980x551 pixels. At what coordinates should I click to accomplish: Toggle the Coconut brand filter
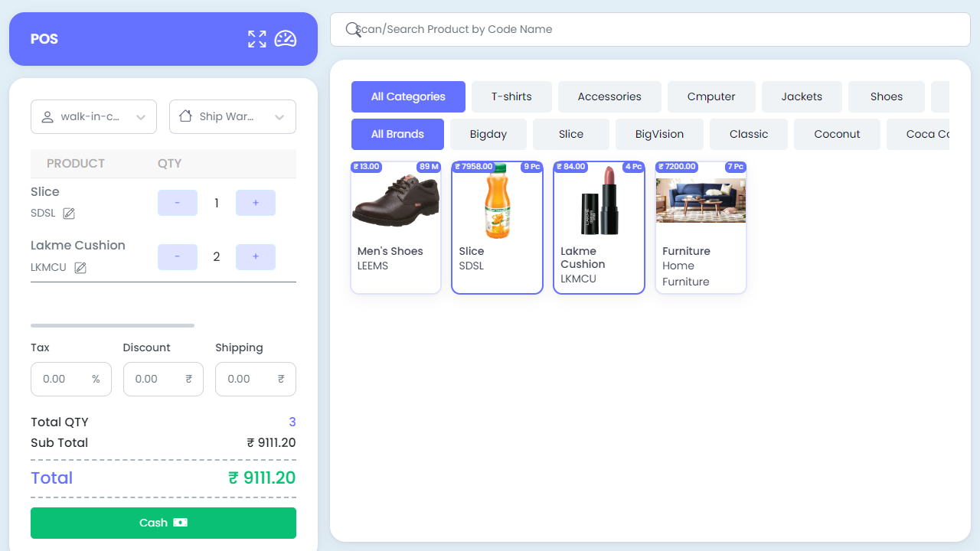pos(837,134)
